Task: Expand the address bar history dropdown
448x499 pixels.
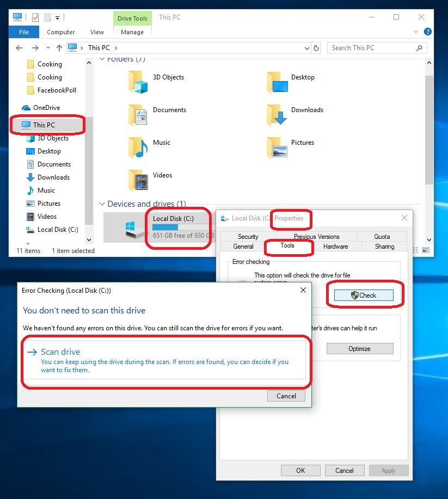Action: (x=306, y=48)
